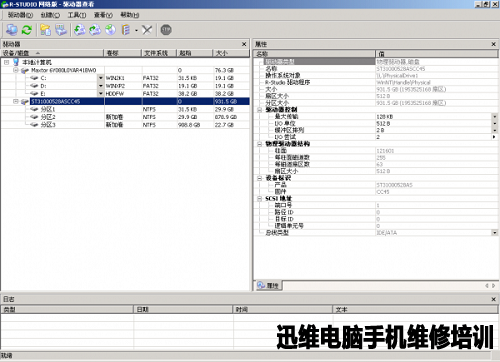Open the 帮助(H) menu

(130, 15)
